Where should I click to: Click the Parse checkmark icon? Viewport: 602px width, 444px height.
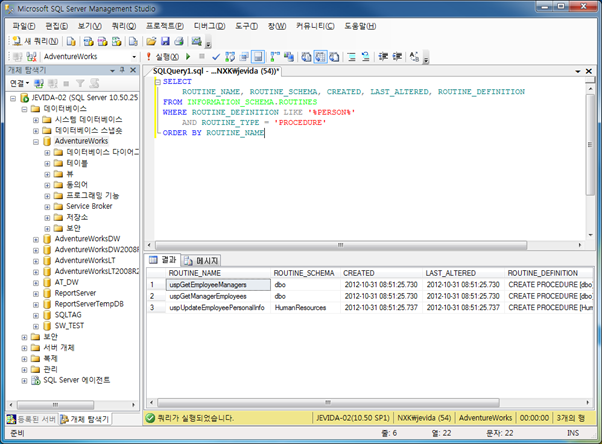coord(216,57)
